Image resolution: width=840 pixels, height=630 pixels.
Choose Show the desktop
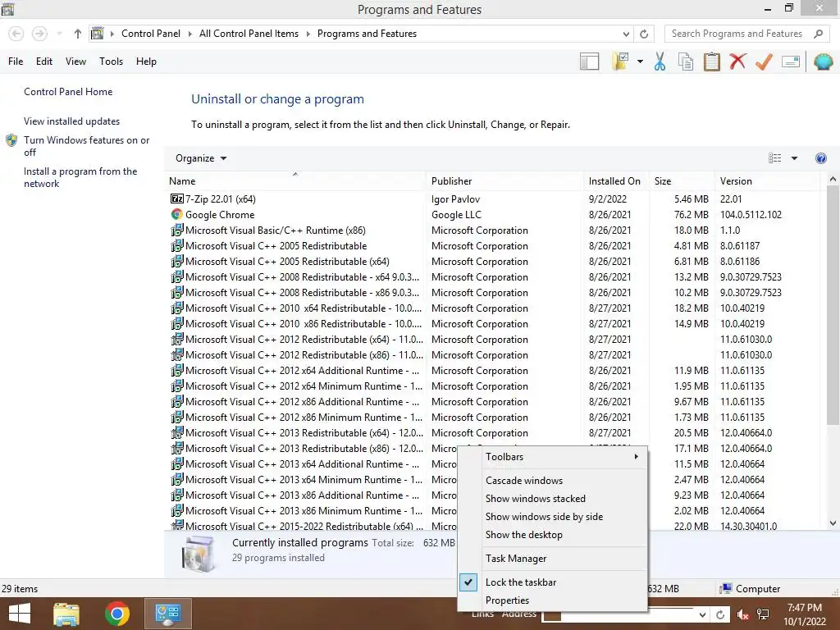pos(552,535)
